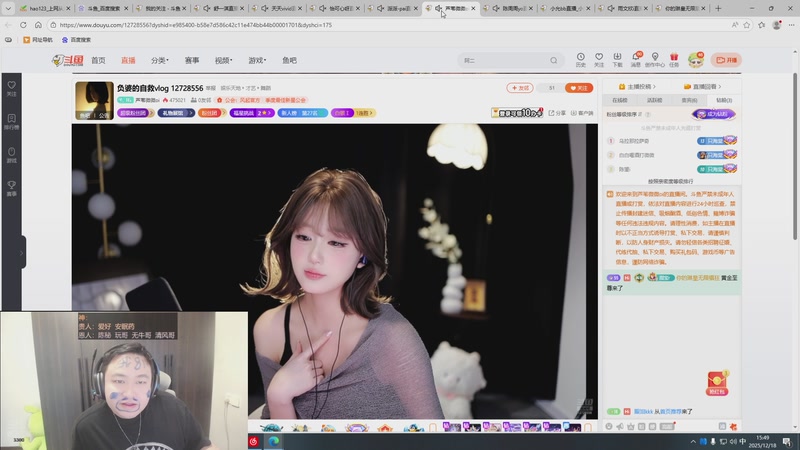Image resolution: width=800 pixels, height=450 pixels.
Task: Click the user avatar in header
Action: point(695,60)
